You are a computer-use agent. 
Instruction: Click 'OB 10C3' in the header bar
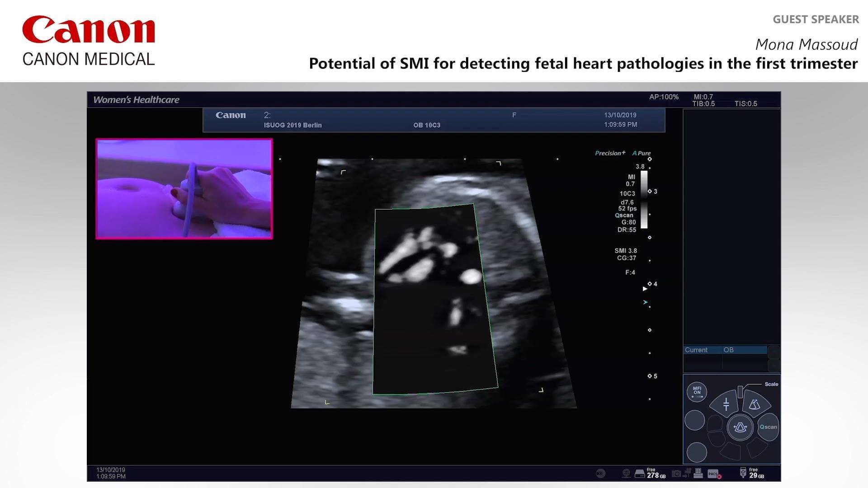427,125
